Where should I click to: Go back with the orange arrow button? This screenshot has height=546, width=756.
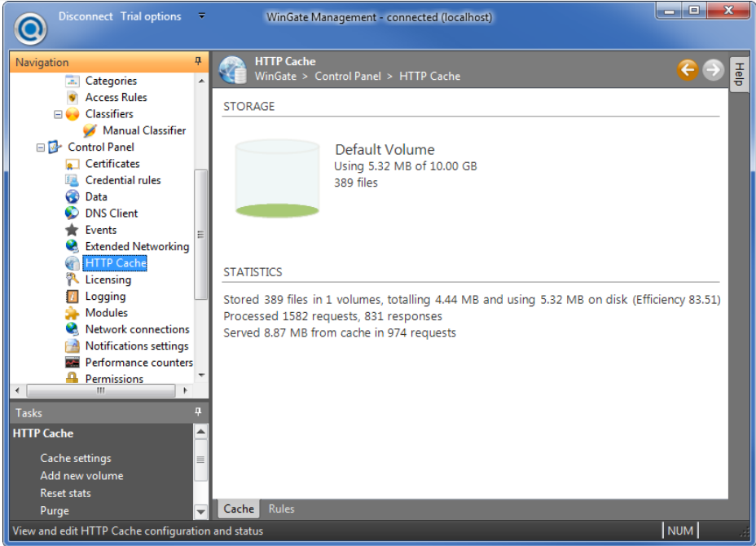688,70
